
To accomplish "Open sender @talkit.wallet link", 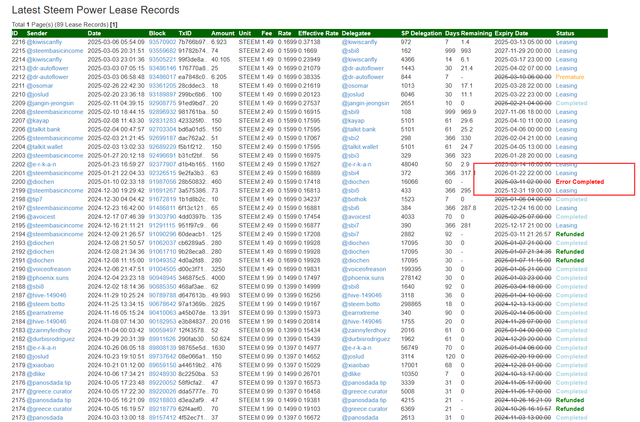I will click(x=45, y=147).
